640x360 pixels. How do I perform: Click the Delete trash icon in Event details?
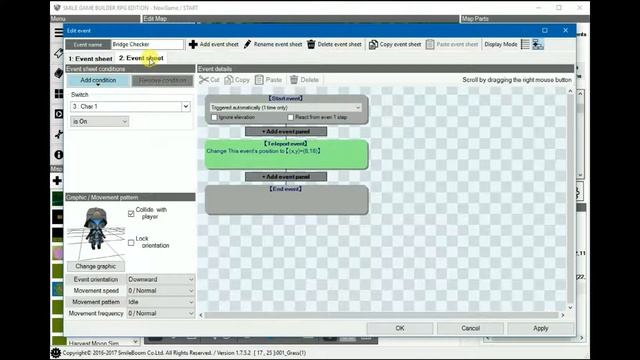tap(294, 80)
